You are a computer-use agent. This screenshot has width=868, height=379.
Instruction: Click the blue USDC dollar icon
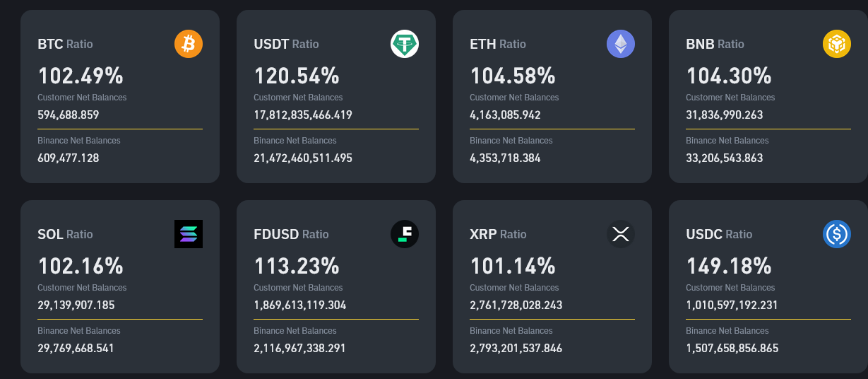837,234
